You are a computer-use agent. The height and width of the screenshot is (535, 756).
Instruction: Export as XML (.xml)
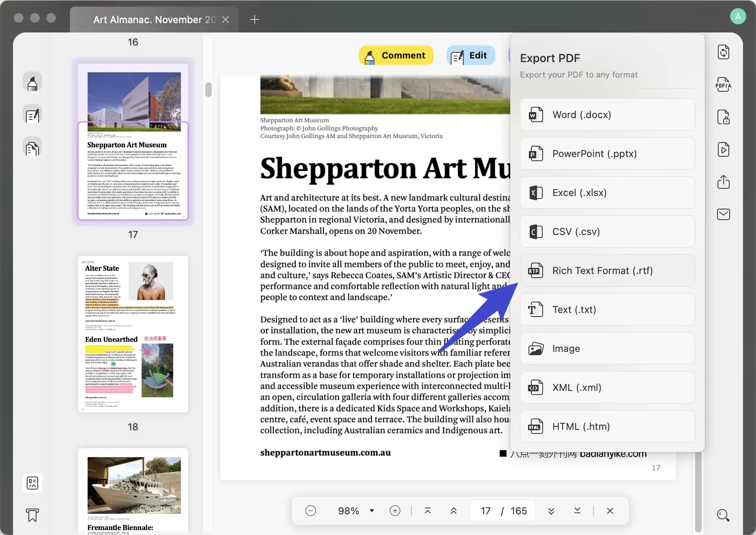point(607,388)
